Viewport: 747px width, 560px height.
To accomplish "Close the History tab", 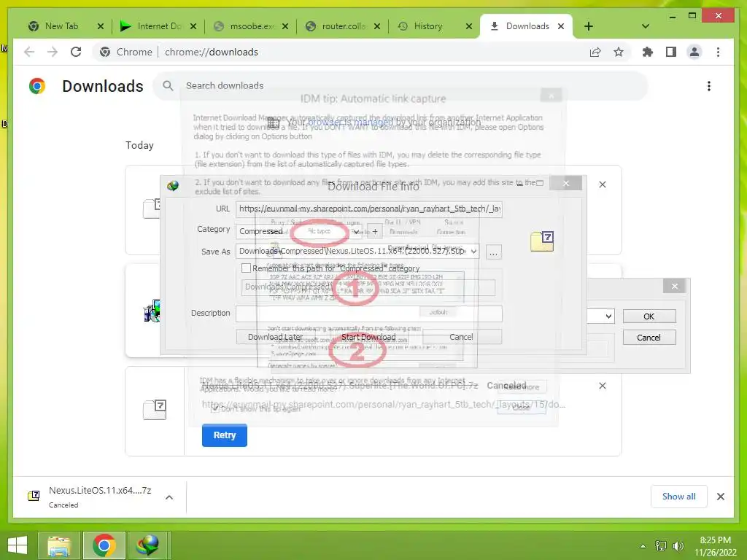I will click(x=469, y=26).
